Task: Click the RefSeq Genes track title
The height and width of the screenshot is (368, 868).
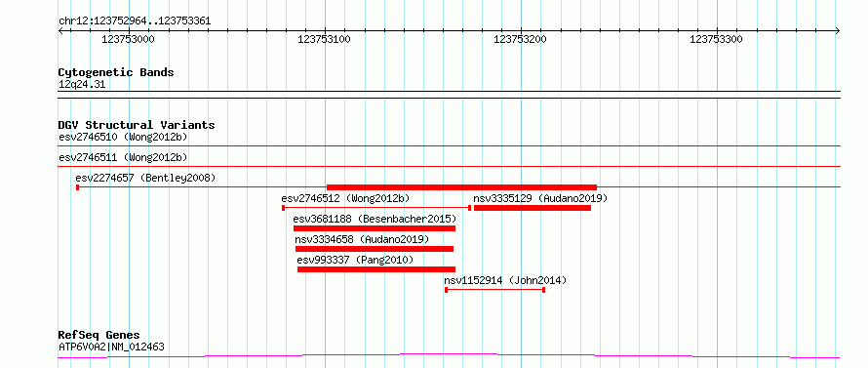Action: 99,336
